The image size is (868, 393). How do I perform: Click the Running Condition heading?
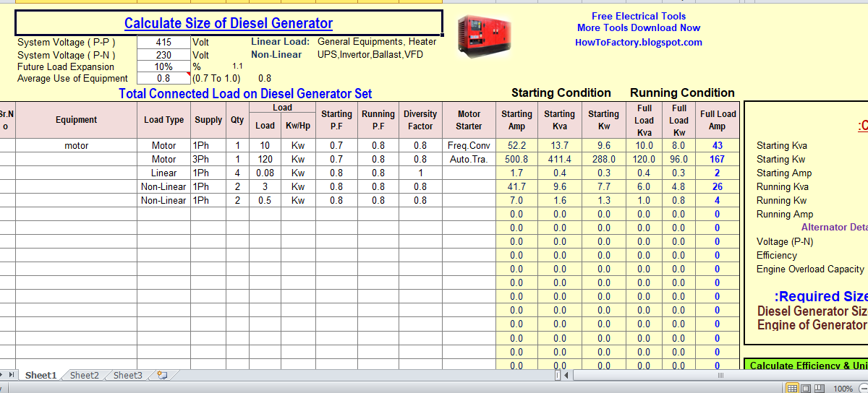[682, 92]
